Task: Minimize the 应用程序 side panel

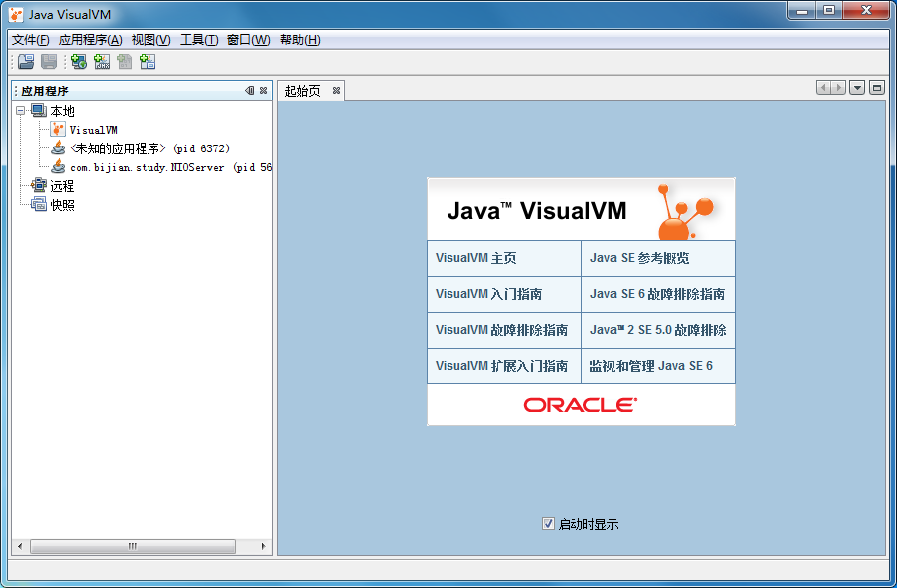Action: [x=249, y=91]
